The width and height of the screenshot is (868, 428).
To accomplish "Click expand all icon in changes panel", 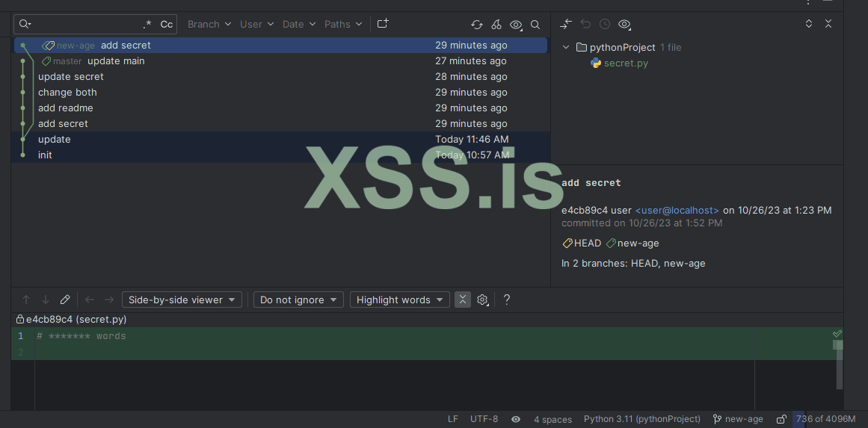I will [809, 24].
